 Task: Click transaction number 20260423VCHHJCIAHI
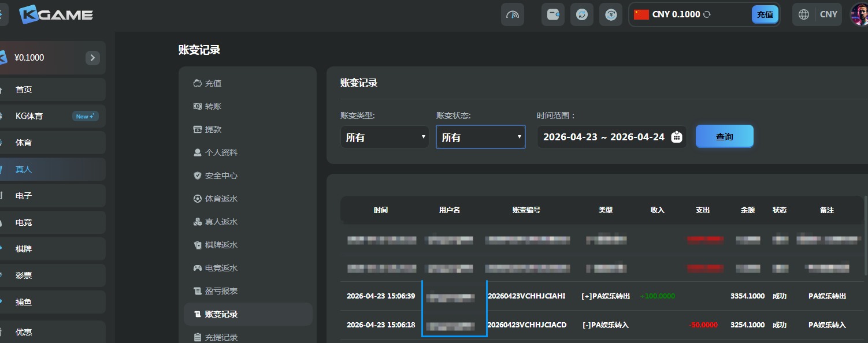[x=526, y=296]
